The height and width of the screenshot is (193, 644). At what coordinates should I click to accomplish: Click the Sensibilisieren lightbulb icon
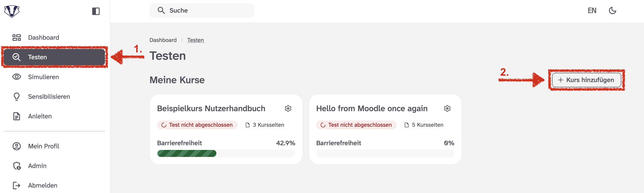coord(16,96)
